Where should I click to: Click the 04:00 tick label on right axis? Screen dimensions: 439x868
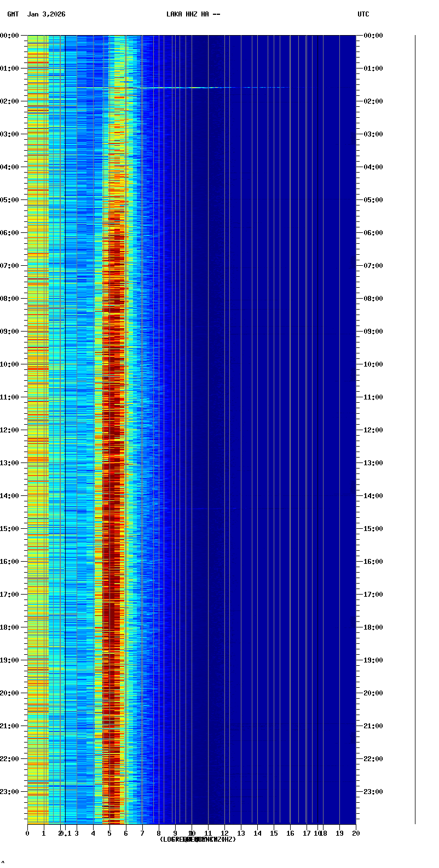point(373,167)
